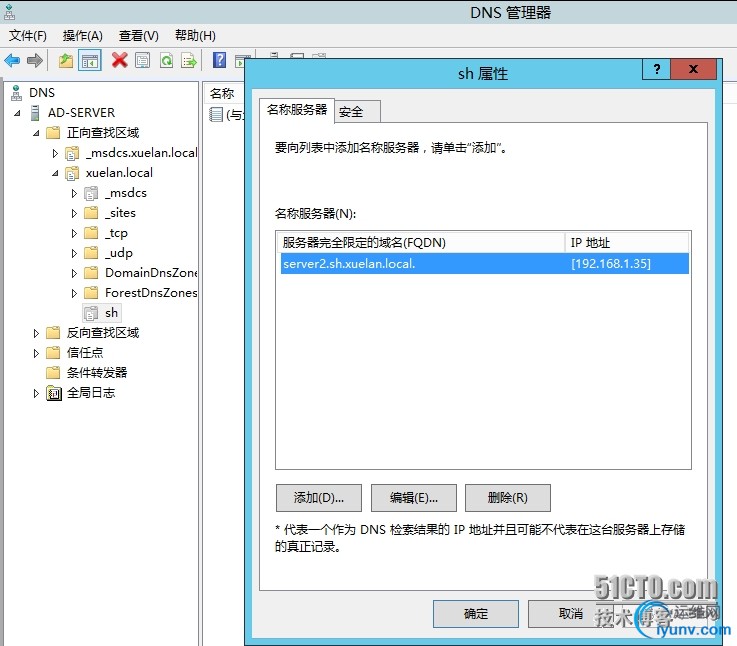This screenshot has height=646, width=737.
Task: Click the Back arrow toolbar icon
Action: click(x=12, y=61)
